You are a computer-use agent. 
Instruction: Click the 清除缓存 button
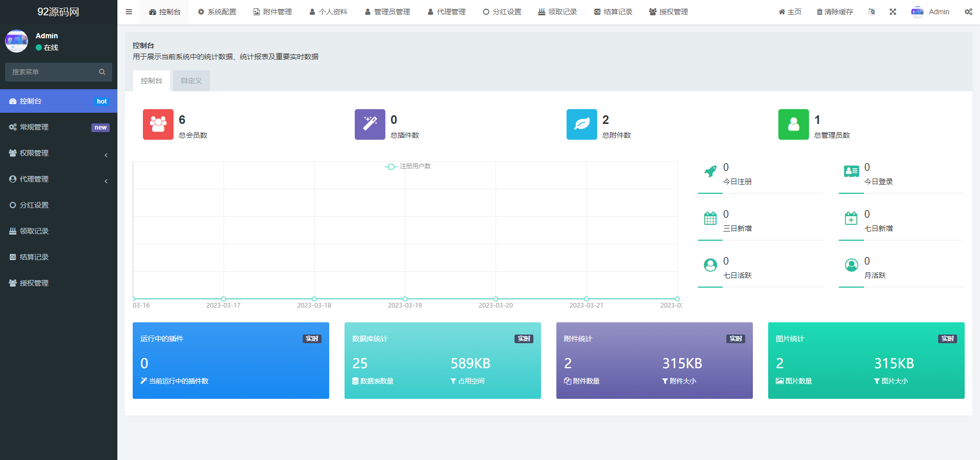click(835, 12)
